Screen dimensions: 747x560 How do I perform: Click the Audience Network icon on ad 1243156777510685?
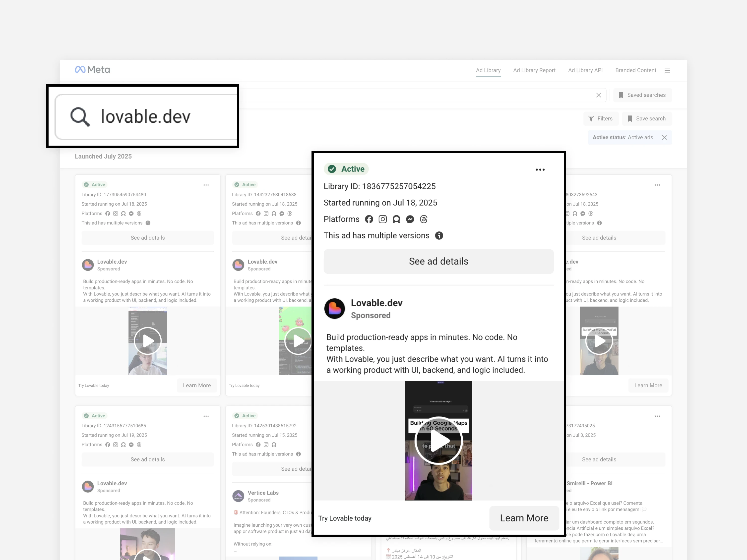[x=123, y=445]
